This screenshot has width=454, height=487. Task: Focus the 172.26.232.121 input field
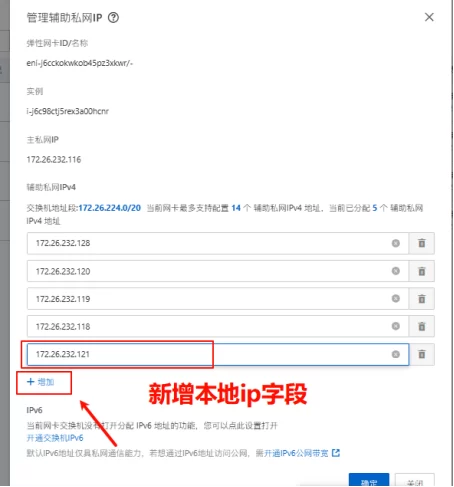[x=218, y=354]
